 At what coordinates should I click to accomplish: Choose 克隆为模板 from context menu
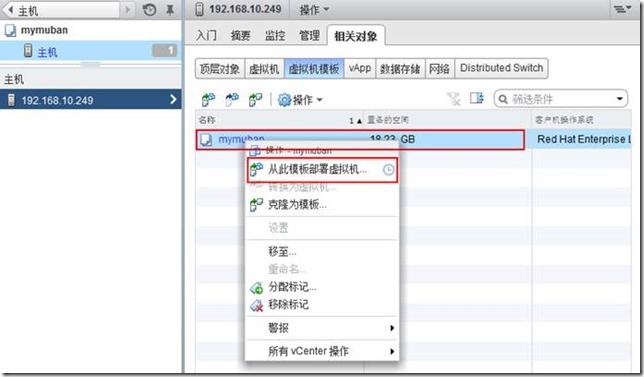[322, 205]
